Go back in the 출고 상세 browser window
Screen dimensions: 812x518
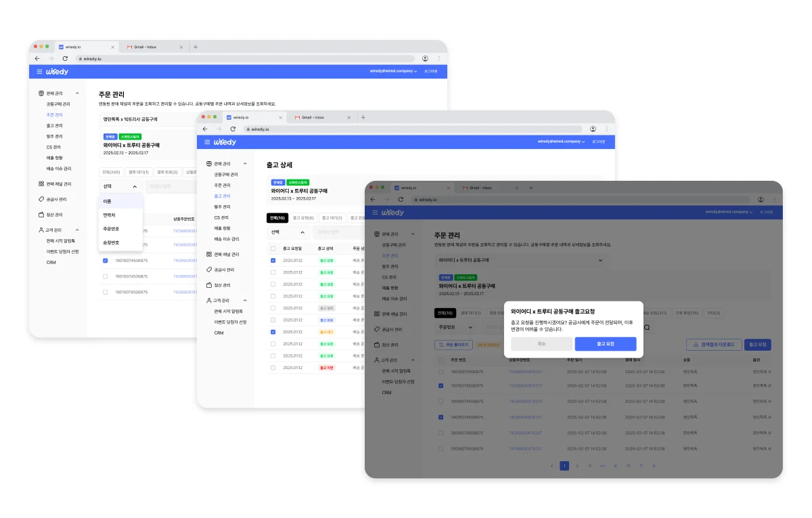205,129
